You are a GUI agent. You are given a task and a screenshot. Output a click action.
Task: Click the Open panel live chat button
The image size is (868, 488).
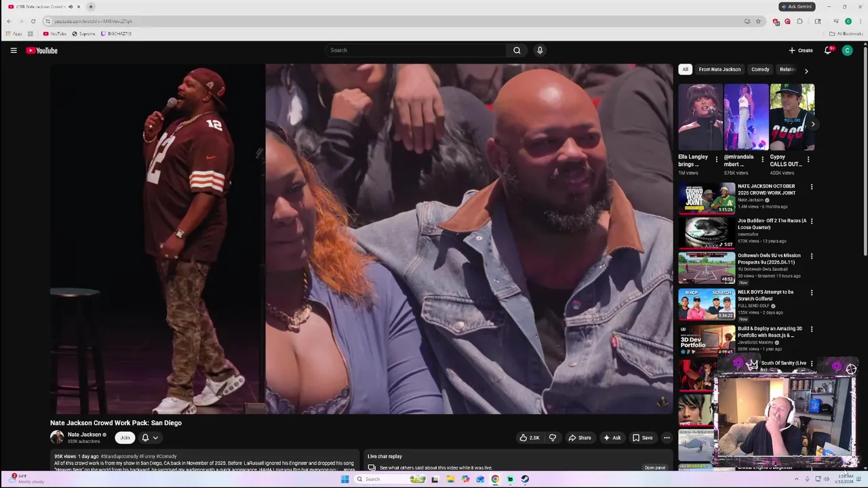click(x=654, y=468)
